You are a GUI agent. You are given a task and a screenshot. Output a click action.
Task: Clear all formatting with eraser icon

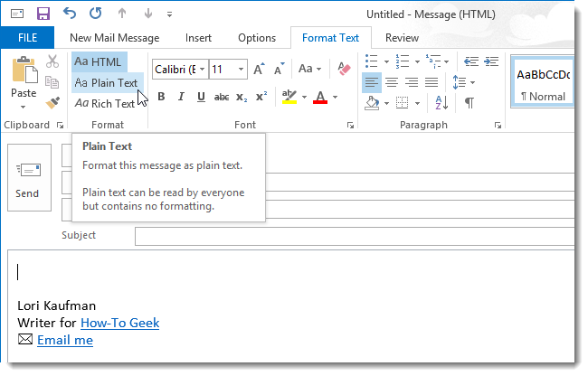pyautogui.click(x=344, y=69)
